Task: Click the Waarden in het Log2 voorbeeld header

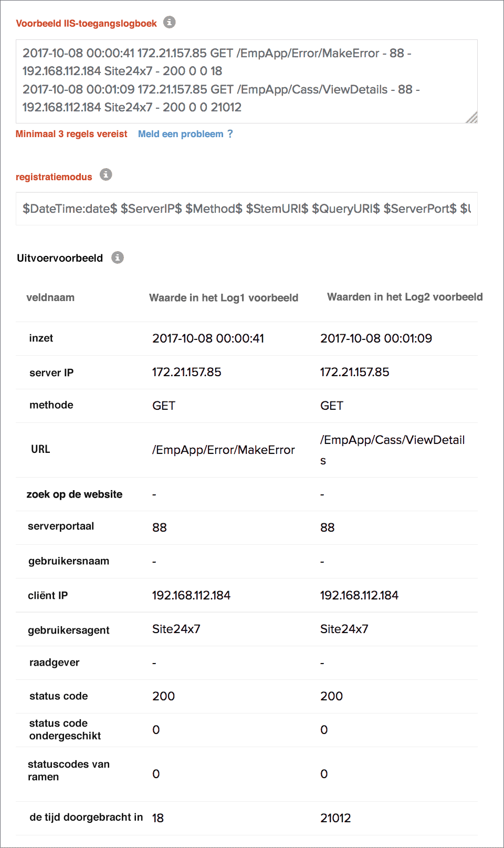Action: pos(405,297)
